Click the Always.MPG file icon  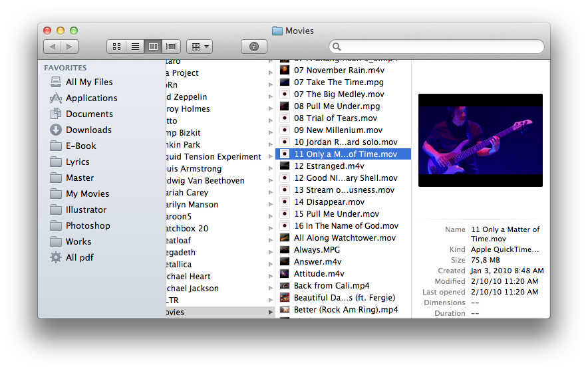coord(285,249)
